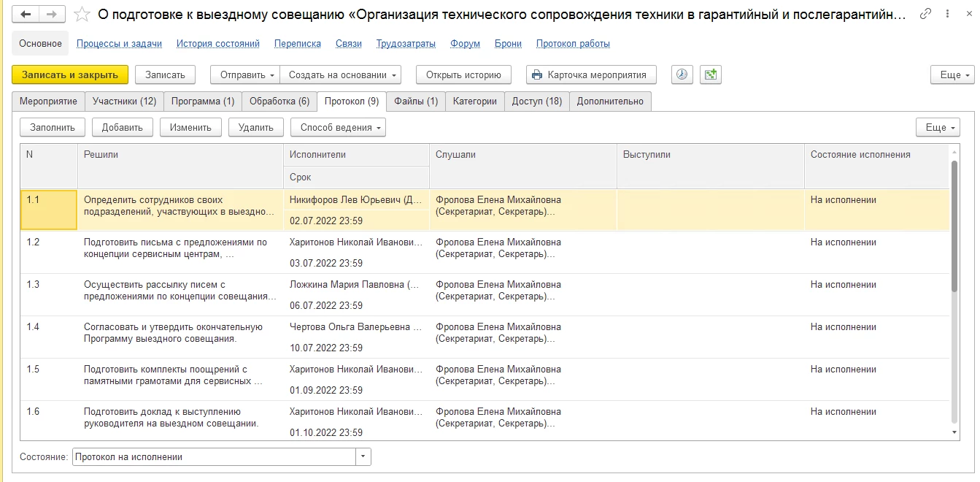980x482 pixels.
Task: Click the table vertical scrollbar thumb
Action: (x=954, y=226)
